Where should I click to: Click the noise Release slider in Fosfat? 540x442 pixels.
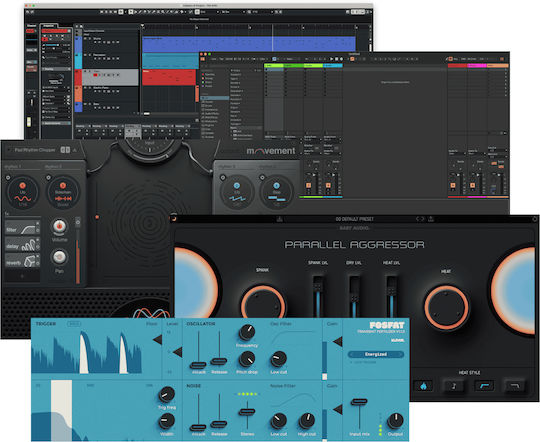coord(219,424)
